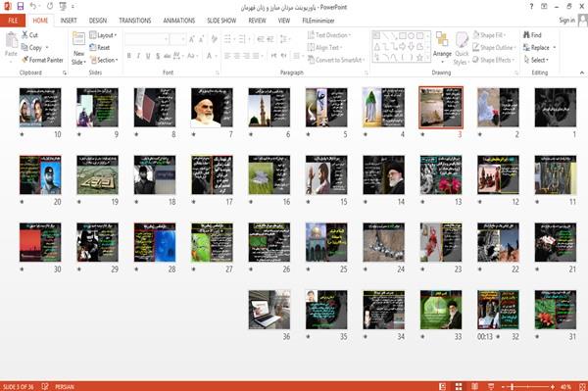Screen dimensions: 588x391
Task: Open the Replace dropdown arrow
Action: 555,48
